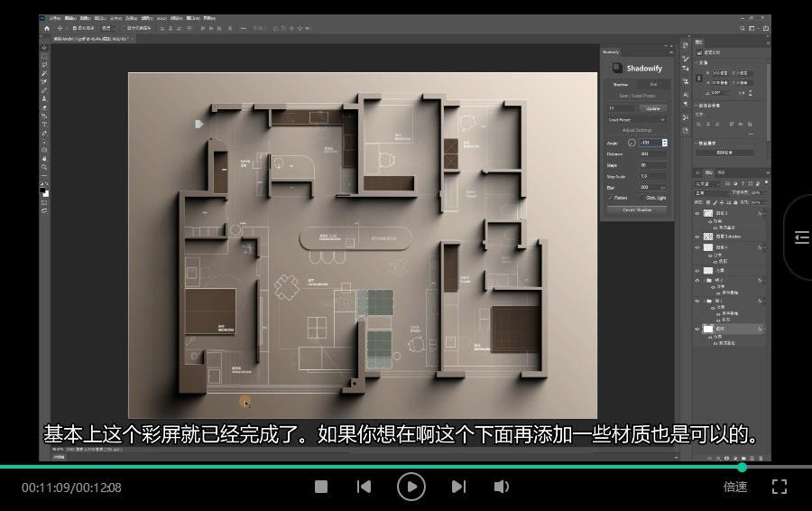Skip to the next video track

[458, 487]
